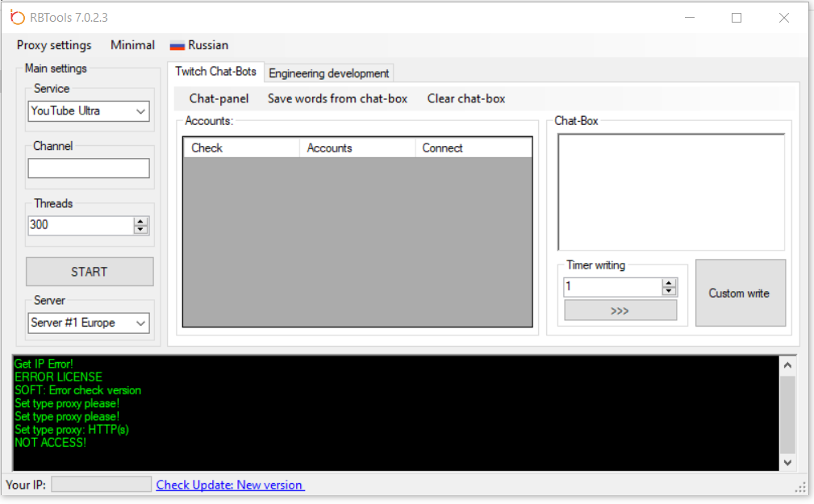Open Chat-panel from the toolbar

pyautogui.click(x=219, y=99)
